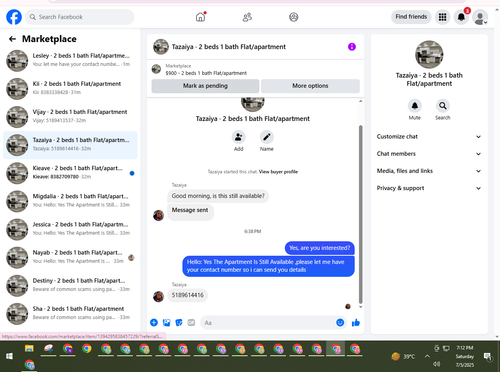Click the Add people icon in chat
The image size is (500, 372).
click(x=239, y=137)
